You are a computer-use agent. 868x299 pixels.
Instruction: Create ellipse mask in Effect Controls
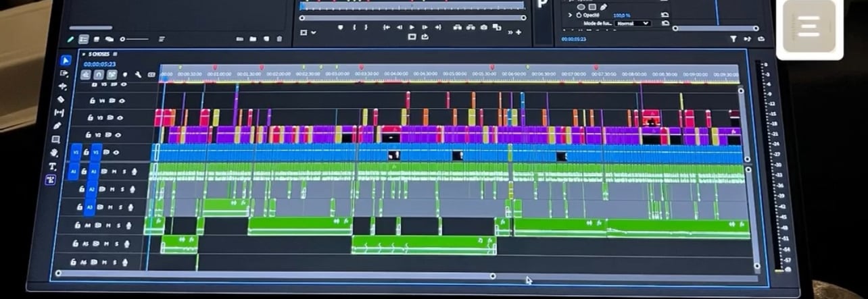(x=581, y=7)
